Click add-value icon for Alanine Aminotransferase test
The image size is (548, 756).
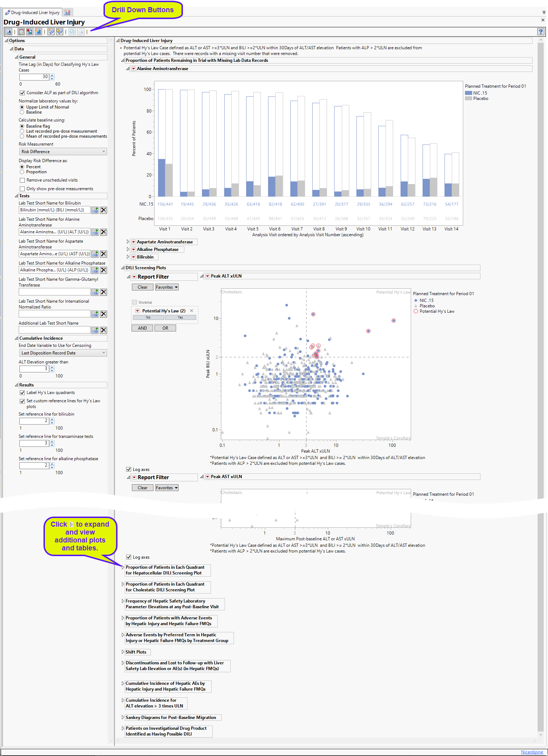(x=95, y=232)
